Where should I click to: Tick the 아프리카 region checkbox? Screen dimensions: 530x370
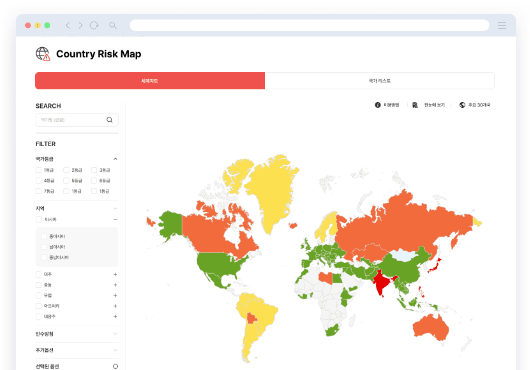coord(39,306)
